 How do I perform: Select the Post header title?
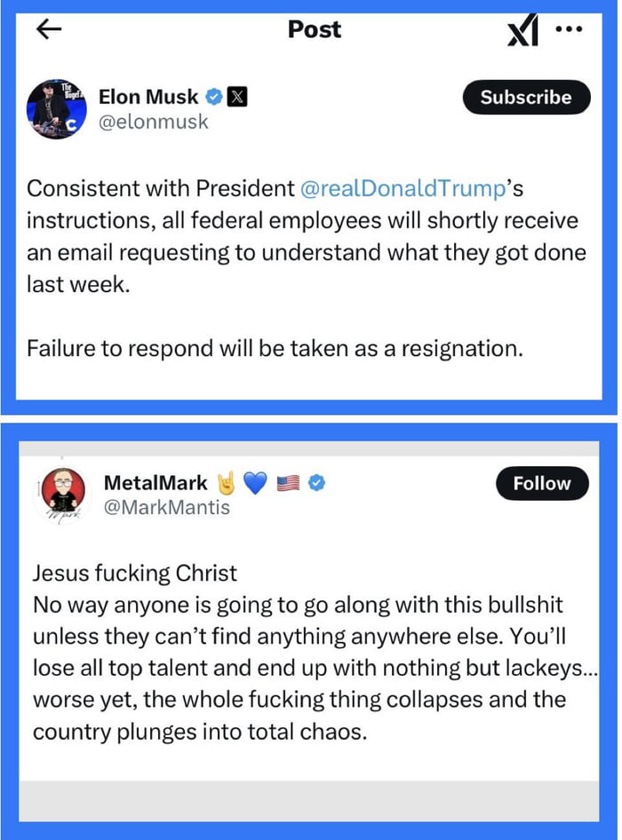point(313,29)
